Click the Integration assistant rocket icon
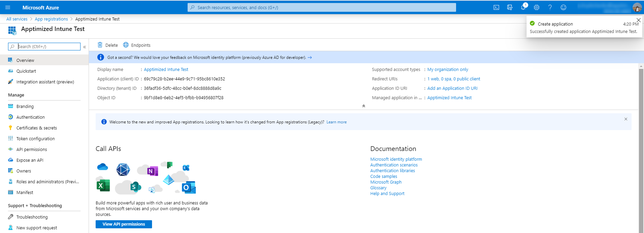The width and height of the screenshot is (644, 233). tap(10, 81)
